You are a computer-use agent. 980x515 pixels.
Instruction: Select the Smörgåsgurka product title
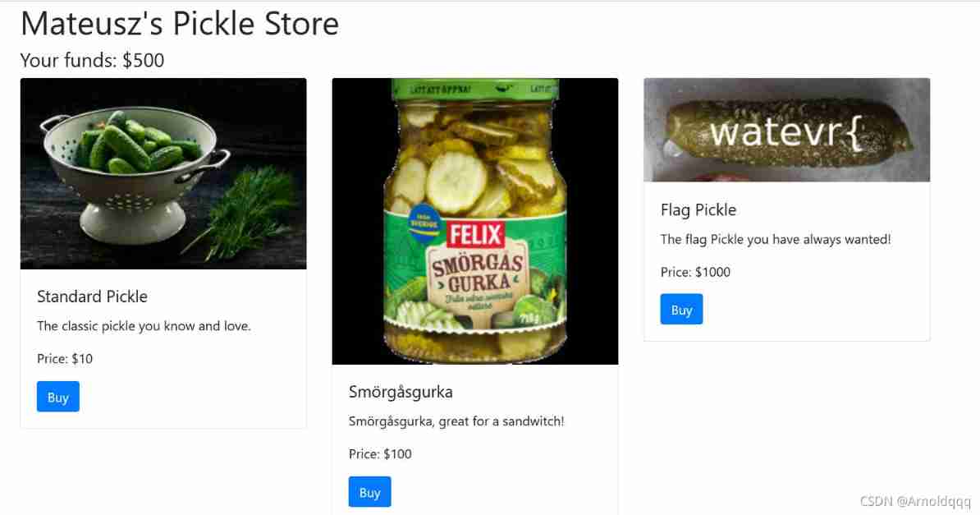(401, 393)
